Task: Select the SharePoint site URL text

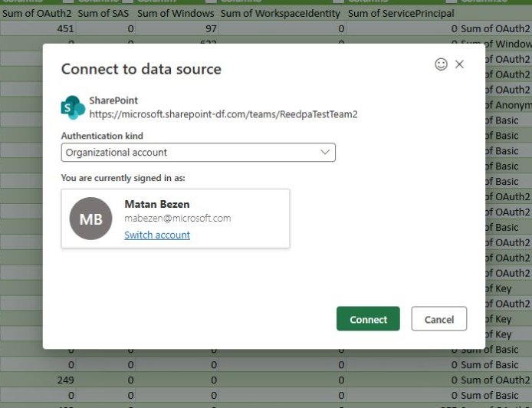Action: click(223, 114)
